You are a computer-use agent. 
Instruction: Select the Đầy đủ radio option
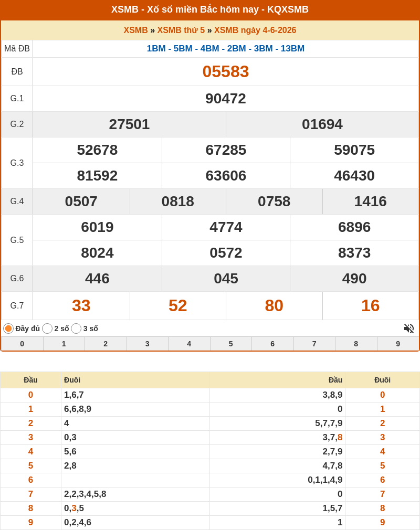point(8,328)
